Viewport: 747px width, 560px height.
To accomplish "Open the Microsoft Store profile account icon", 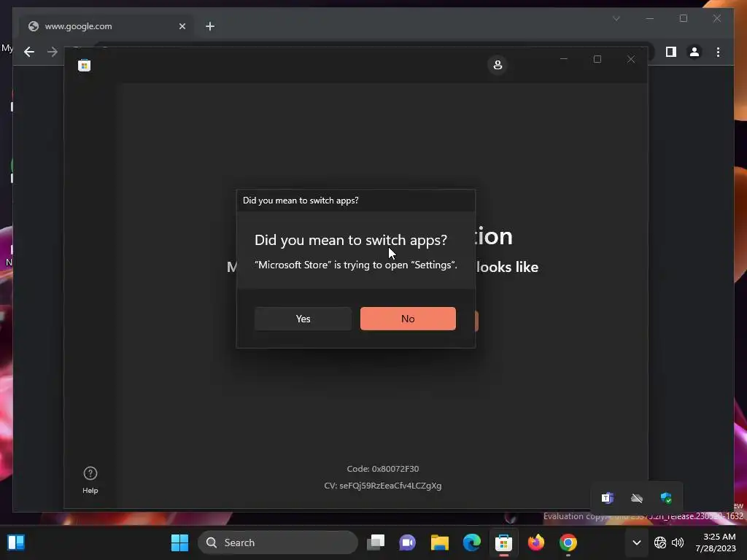I will [x=498, y=65].
